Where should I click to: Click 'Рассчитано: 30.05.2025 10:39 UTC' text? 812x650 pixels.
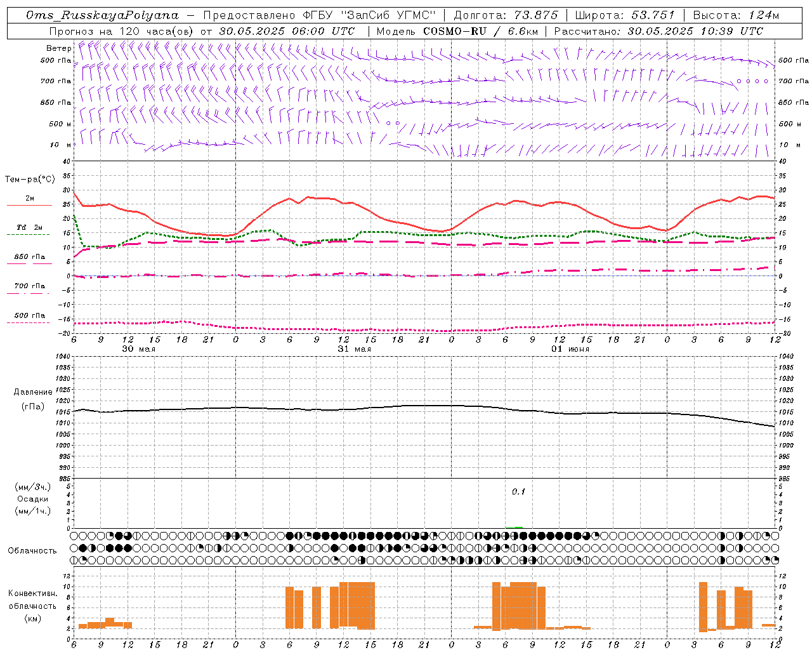tap(658, 31)
